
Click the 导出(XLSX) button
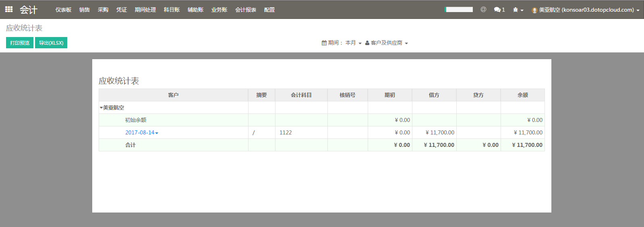click(51, 43)
